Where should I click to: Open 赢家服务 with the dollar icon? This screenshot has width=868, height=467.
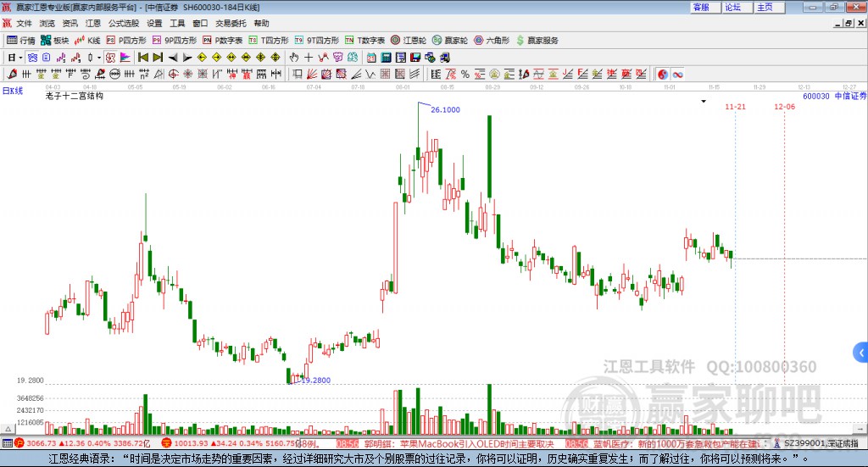537,41
